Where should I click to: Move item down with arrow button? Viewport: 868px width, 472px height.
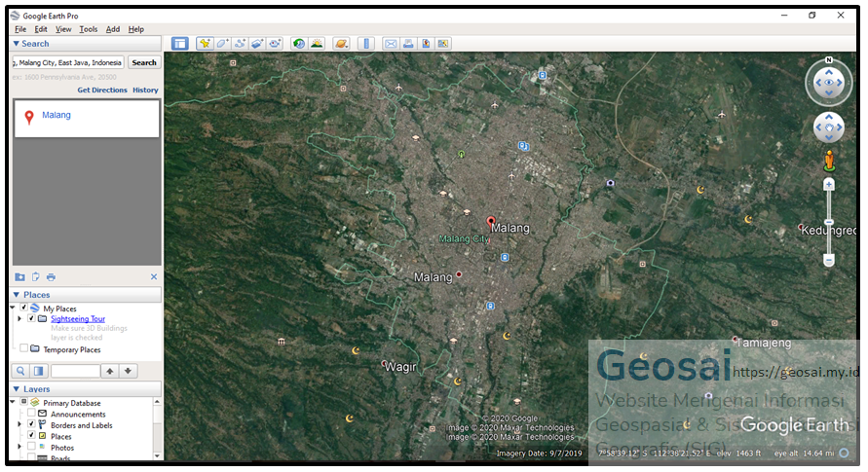(128, 371)
